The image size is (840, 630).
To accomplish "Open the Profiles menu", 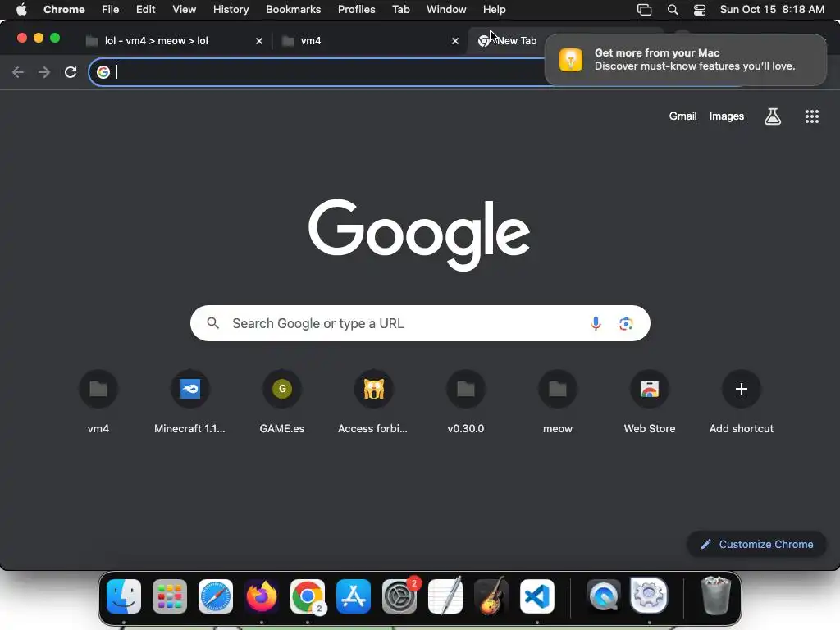I will [x=356, y=10].
